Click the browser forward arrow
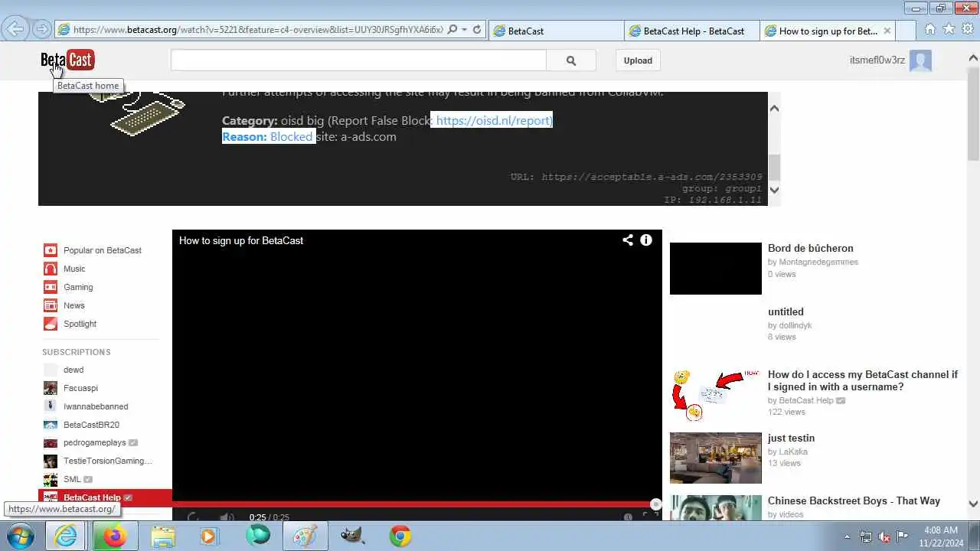Viewport: 980px width, 551px height. coord(42,30)
